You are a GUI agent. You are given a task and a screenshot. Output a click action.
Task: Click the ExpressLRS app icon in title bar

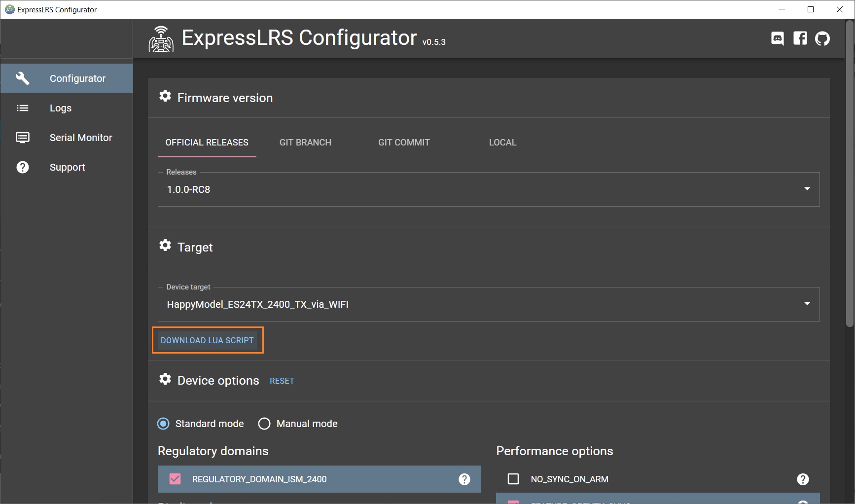click(x=9, y=9)
